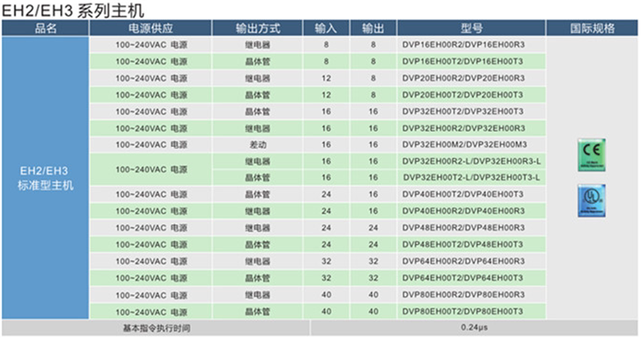Screen dimensions: 644x341
Task: Click output value 16 in DVP40EH00R2 row
Action: click(x=373, y=211)
